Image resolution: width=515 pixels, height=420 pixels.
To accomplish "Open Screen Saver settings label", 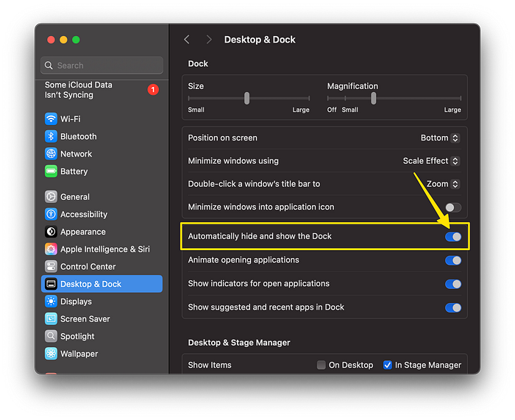I will [x=85, y=318].
